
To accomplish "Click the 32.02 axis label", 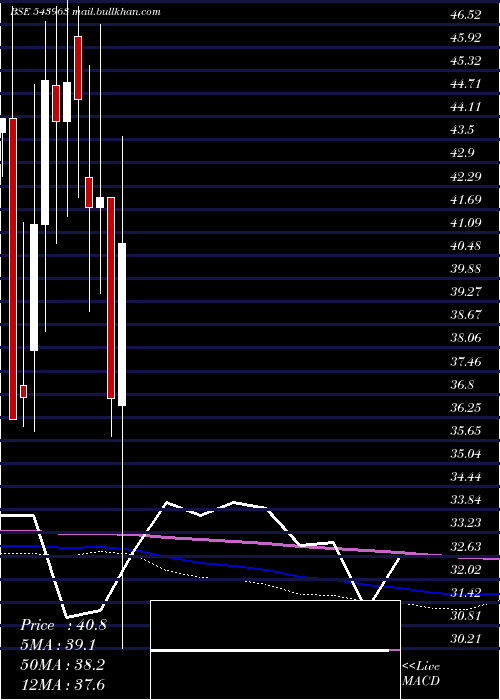I will [x=466, y=570].
